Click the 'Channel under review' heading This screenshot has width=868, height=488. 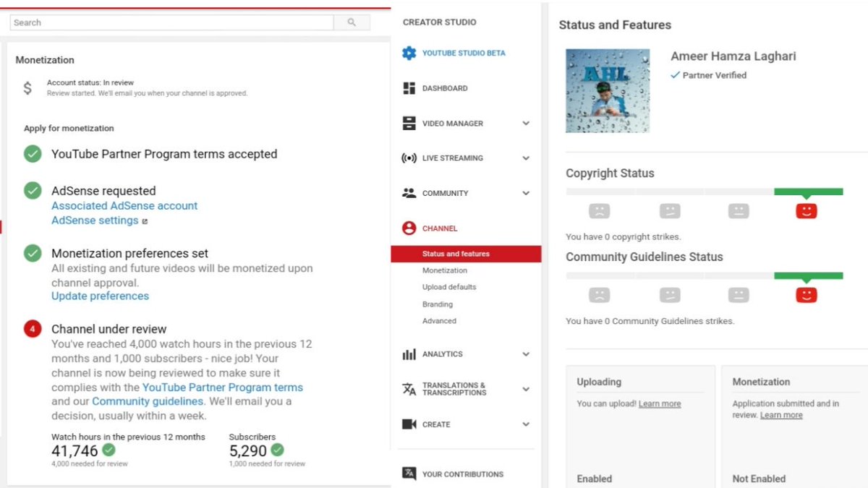[x=109, y=329]
